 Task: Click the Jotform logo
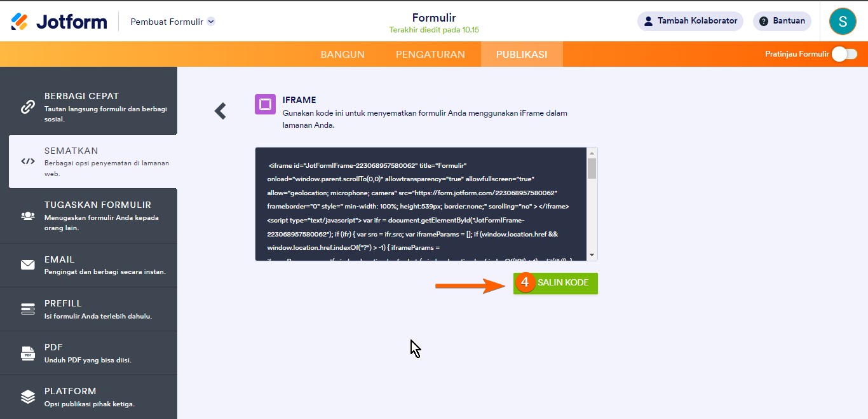pos(58,21)
